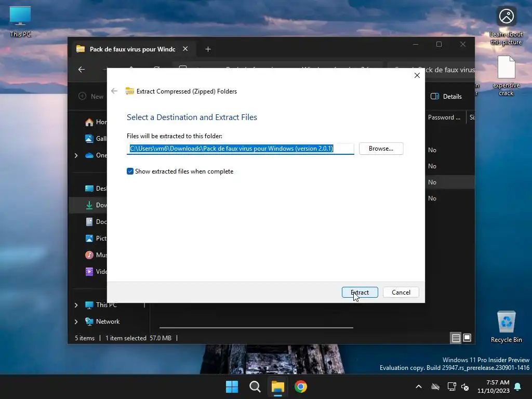532x399 pixels.
Task: Switch Explorer to details list view
Action: click(x=456, y=338)
